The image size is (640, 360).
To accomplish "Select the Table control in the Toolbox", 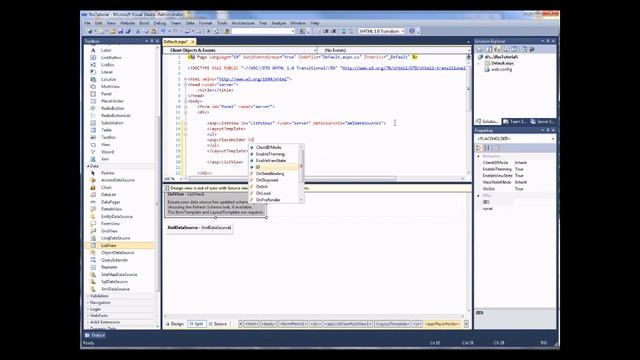I will tap(106, 130).
